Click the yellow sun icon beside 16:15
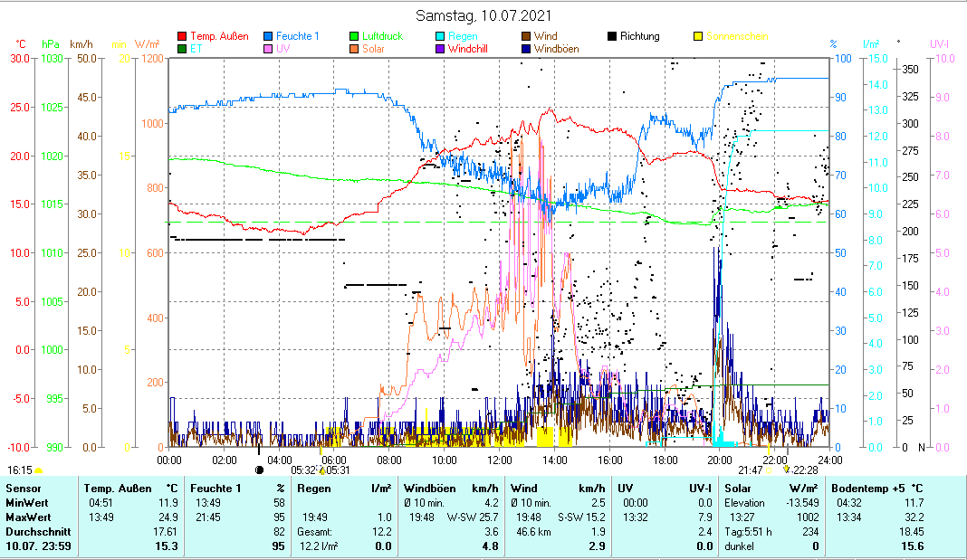The height and width of the screenshot is (560, 967). tap(39, 470)
